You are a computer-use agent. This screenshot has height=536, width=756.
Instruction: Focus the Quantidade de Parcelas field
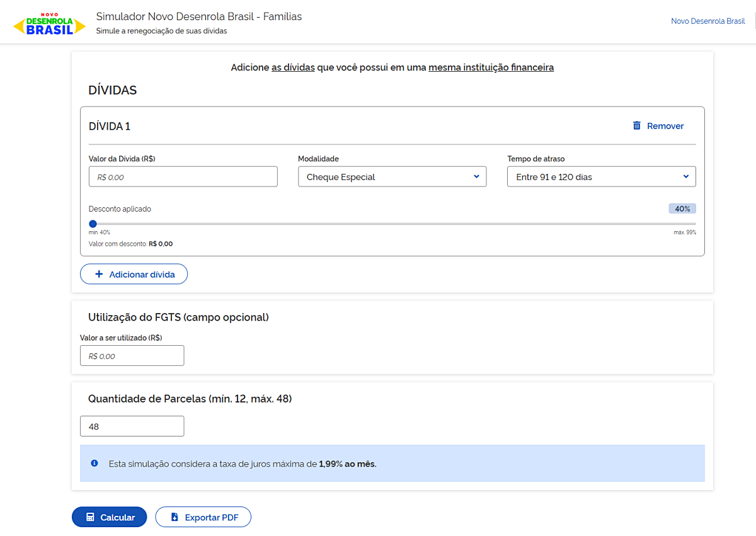click(132, 426)
